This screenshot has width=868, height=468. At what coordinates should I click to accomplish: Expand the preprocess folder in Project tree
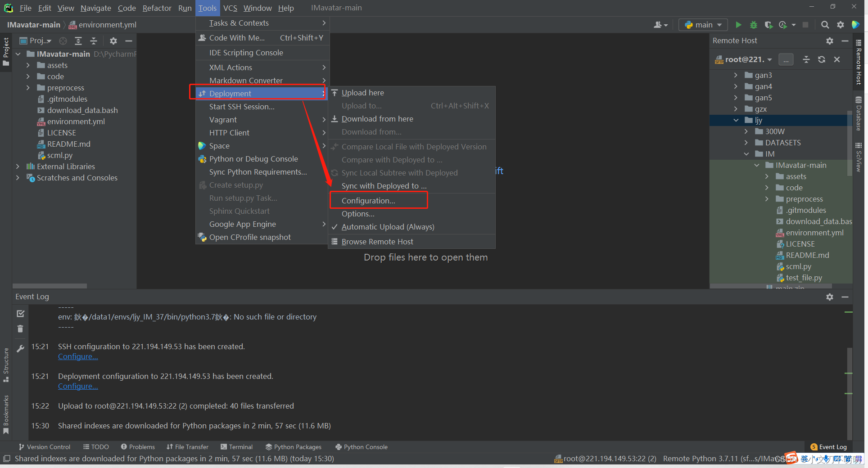coord(28,88)
